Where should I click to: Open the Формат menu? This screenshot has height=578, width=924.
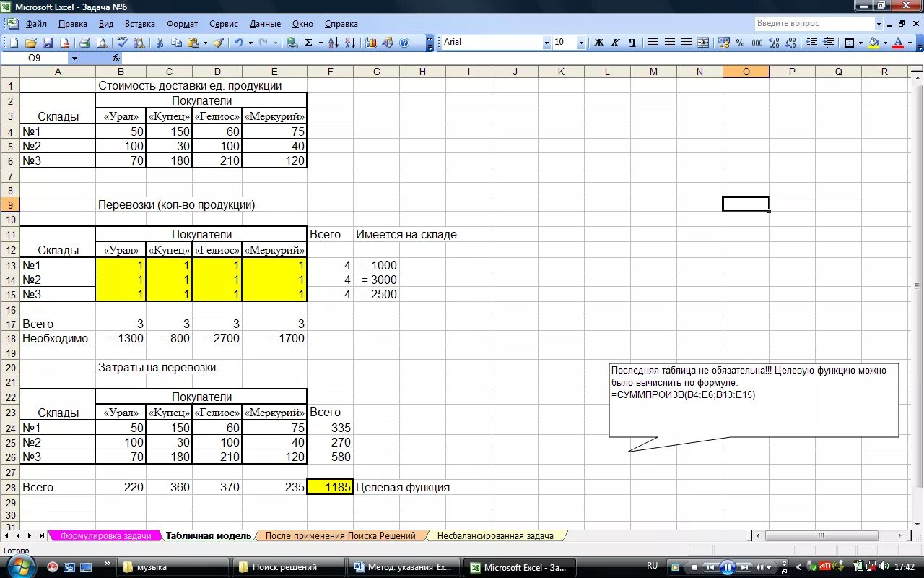(x=182, y=24)
